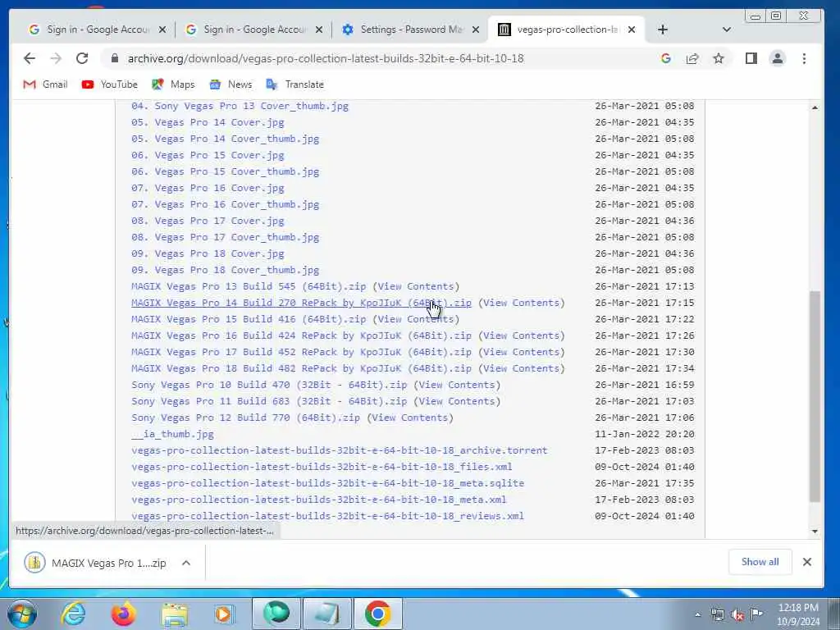
Task: Click scrollbar up arrow
Action: (x=815, y=107)
